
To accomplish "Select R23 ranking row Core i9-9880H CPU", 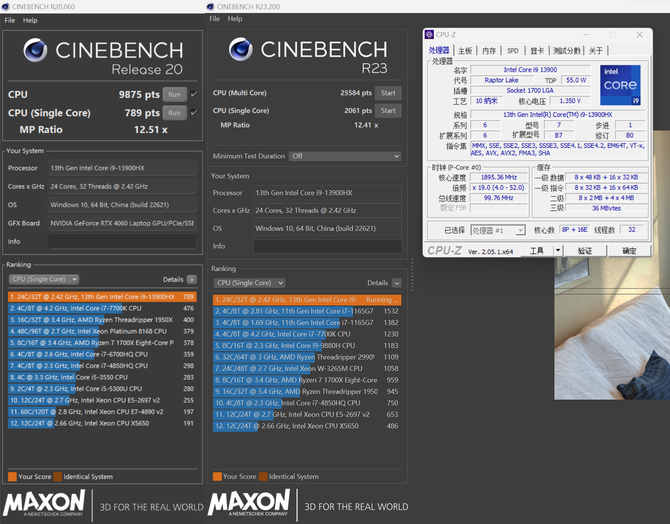I will [x=307, y=345].
